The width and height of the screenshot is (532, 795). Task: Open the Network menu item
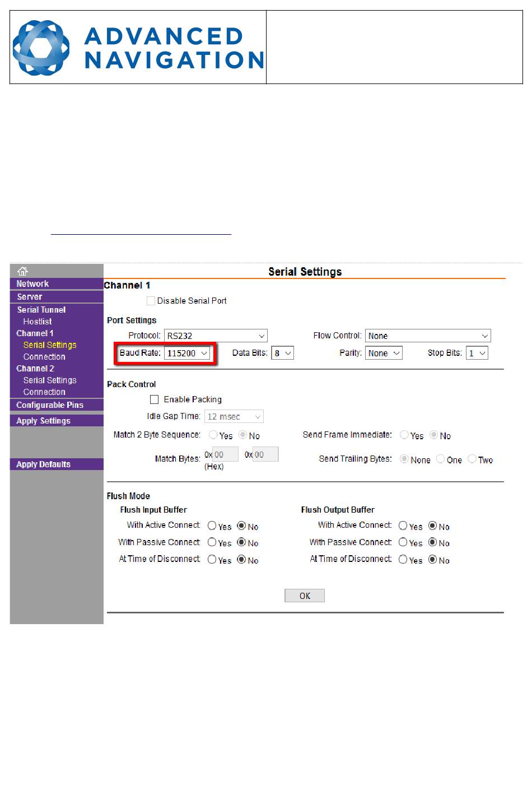(x=32, y=284)
